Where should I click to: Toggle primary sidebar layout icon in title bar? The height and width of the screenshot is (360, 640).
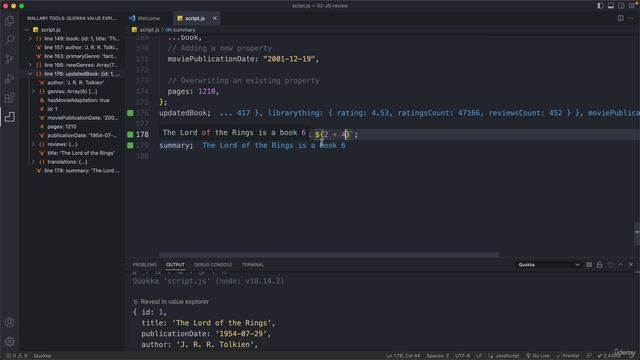(x=600, y=6)
